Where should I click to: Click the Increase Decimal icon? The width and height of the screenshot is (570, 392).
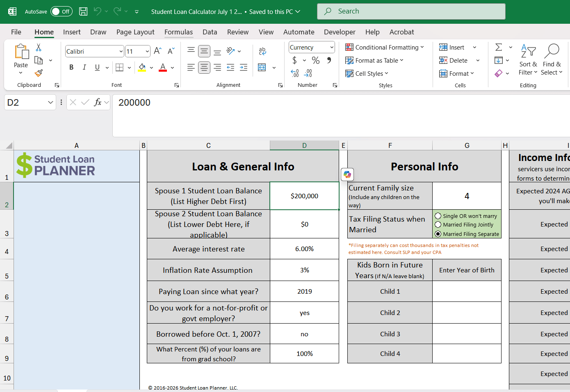295,73
